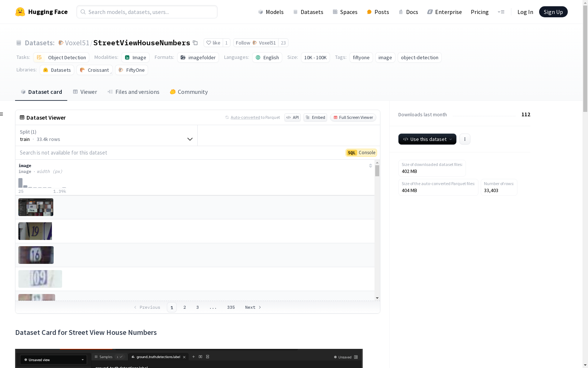Viewport: 588px width, 368px height.
Task: Select the Datasets library tag
Action: point(57,70)
